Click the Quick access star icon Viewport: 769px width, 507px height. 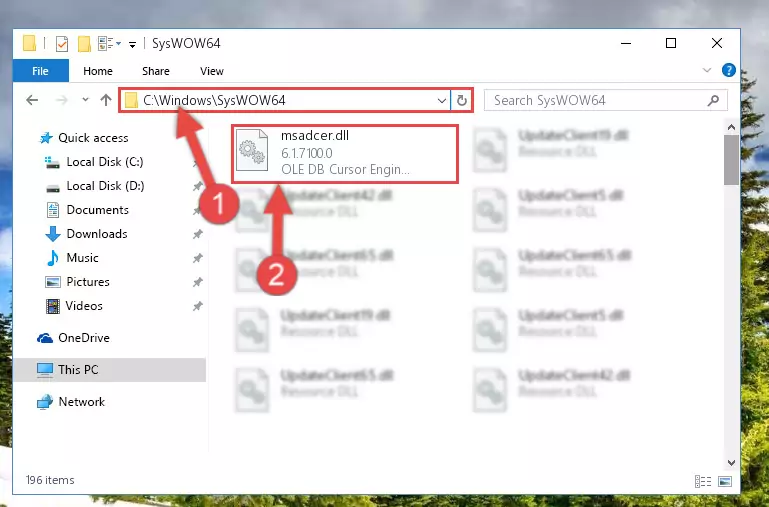pos(46,138)
